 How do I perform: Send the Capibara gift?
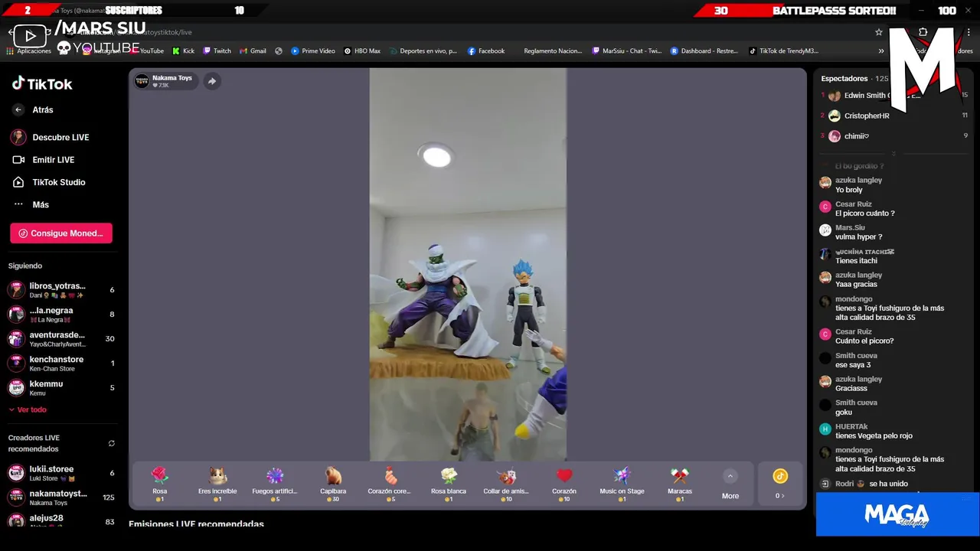pos(333,484)
